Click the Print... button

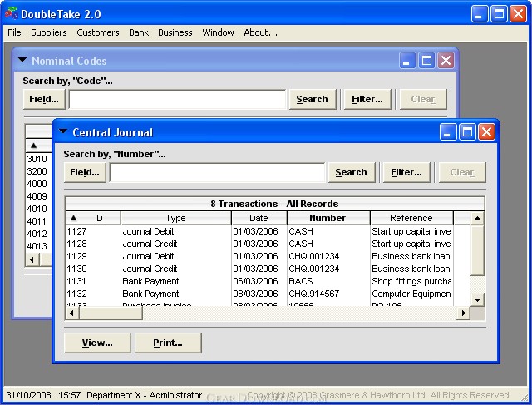click(168, 343)
